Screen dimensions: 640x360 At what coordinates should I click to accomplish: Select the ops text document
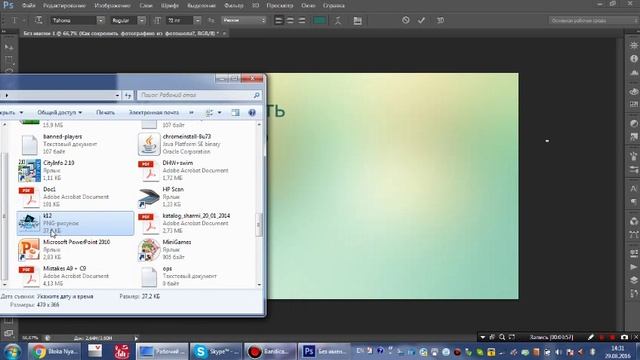click(x=194, y=276)
